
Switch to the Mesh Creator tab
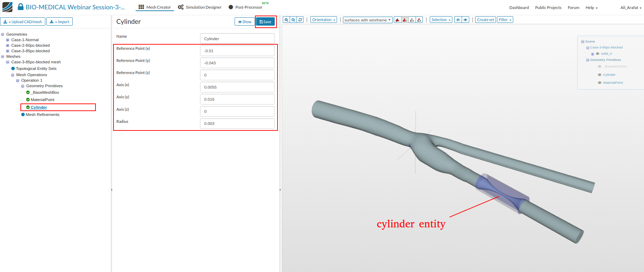pos(155,7)
